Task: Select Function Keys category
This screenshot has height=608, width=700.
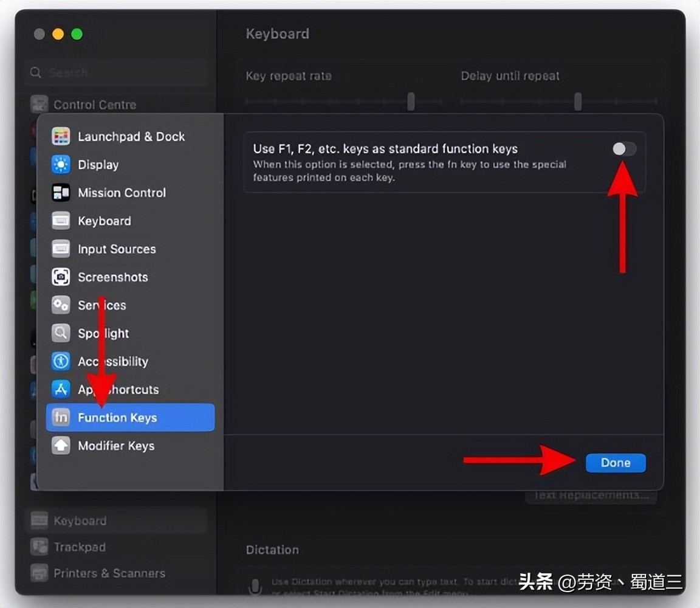Action: click(x=131, y=417)
